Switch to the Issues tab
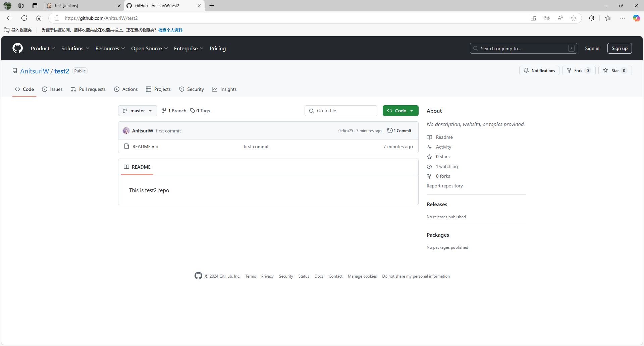Image resolution: width=644 pixels, height=346 pixels. (x=52, y=90)
